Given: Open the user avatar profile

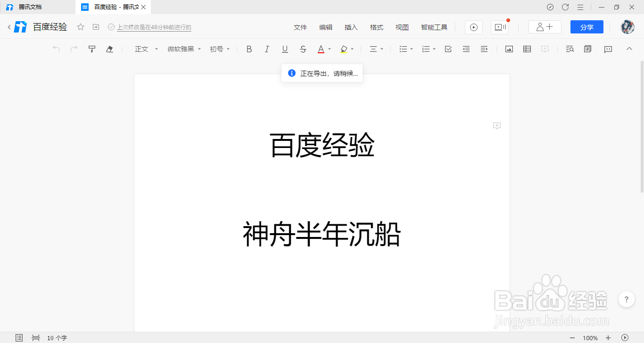Looking at the screenshot, I should (627, 27).
